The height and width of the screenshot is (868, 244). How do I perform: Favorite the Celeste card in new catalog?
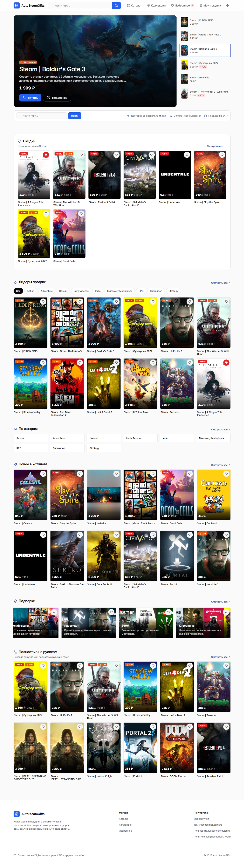[43, 474]
